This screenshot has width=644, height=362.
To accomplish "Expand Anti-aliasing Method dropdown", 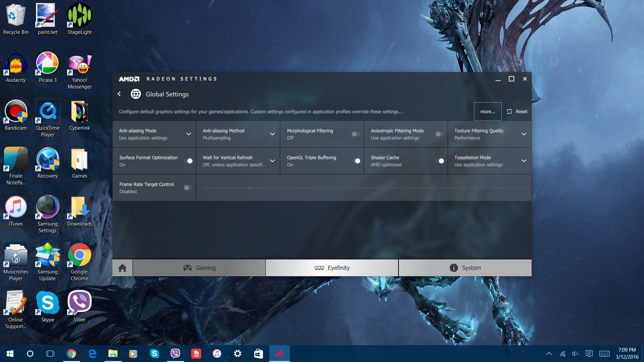I will [x=272, y=134].
